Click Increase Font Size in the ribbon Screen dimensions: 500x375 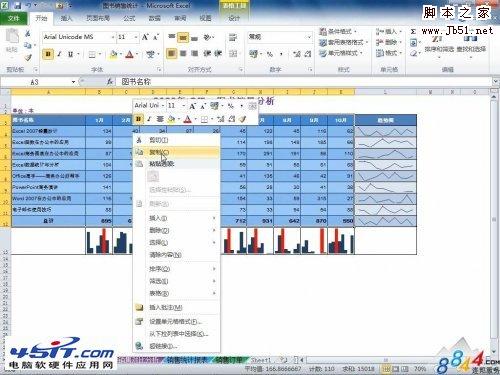pos(145,37)
